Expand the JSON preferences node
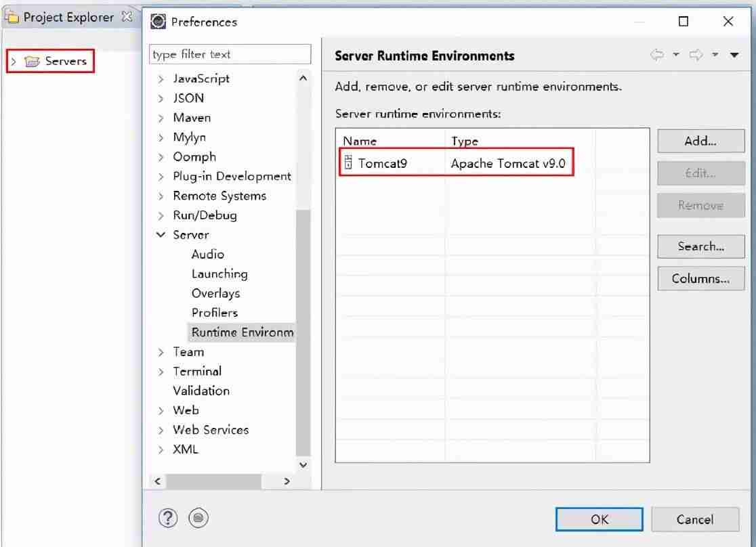756x547 pixels. click(161, 98)
